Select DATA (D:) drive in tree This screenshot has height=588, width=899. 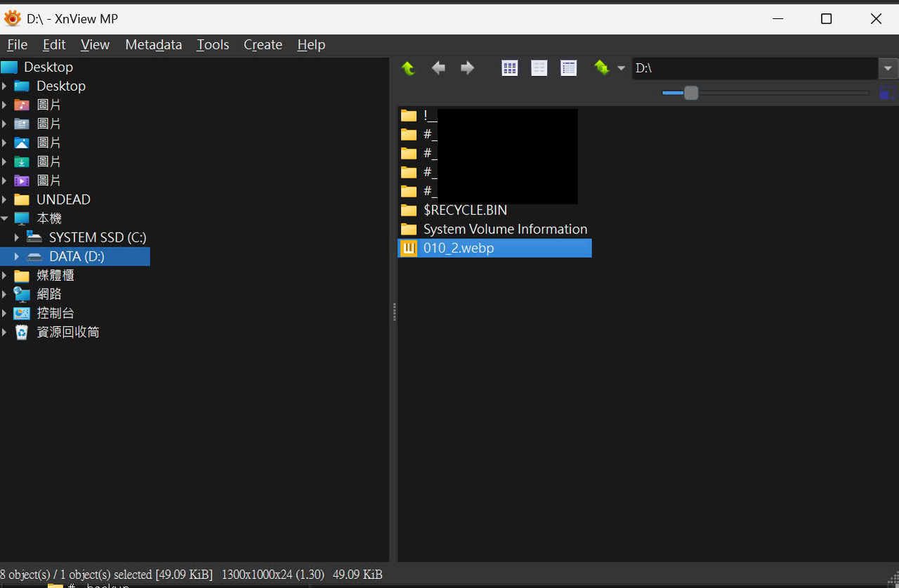pyautogui.click(x=75, y=256)
